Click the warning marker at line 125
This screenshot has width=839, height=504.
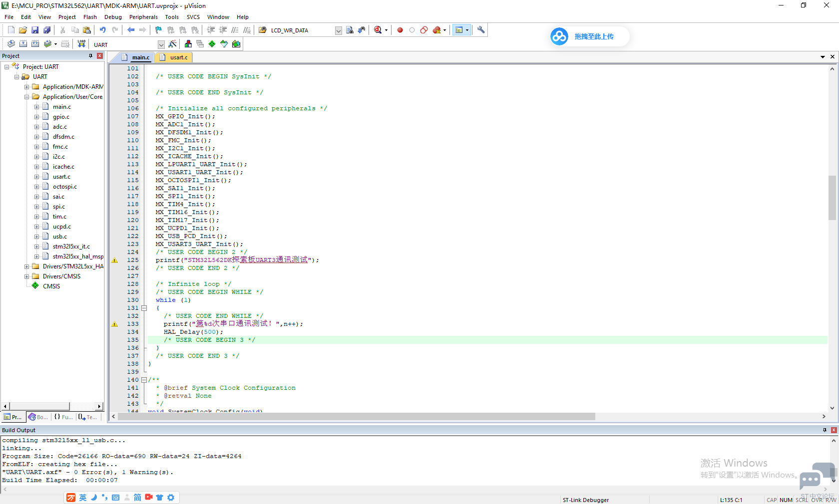[x=114, y=260]
